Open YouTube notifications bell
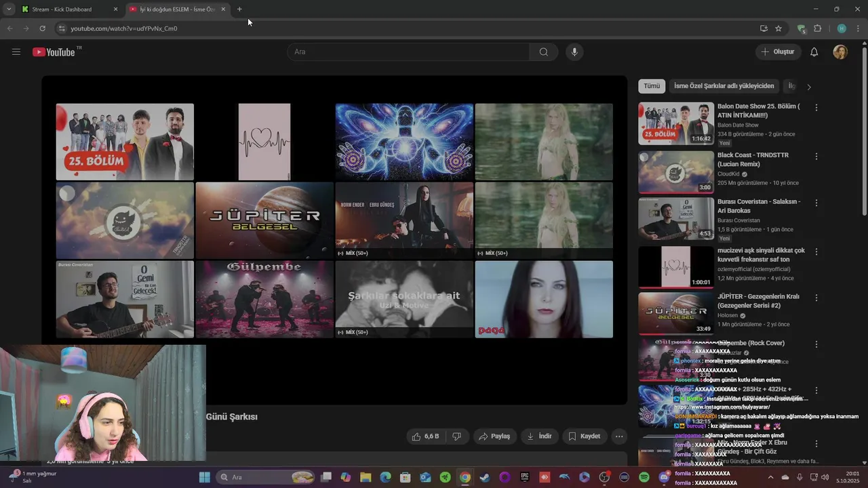868x488 pixels. (814, 52)
